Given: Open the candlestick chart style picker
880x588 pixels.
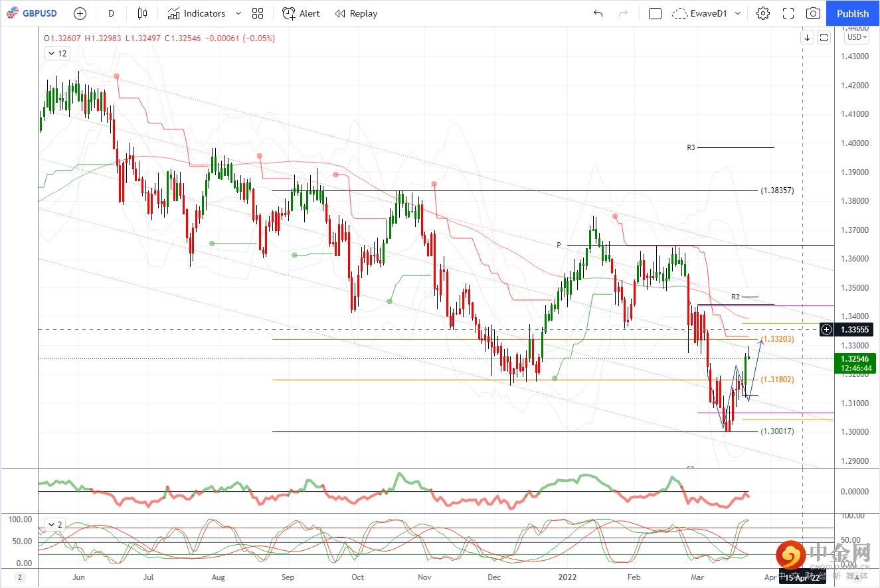Looking at the screenshot, I should (x=142, y=13).
